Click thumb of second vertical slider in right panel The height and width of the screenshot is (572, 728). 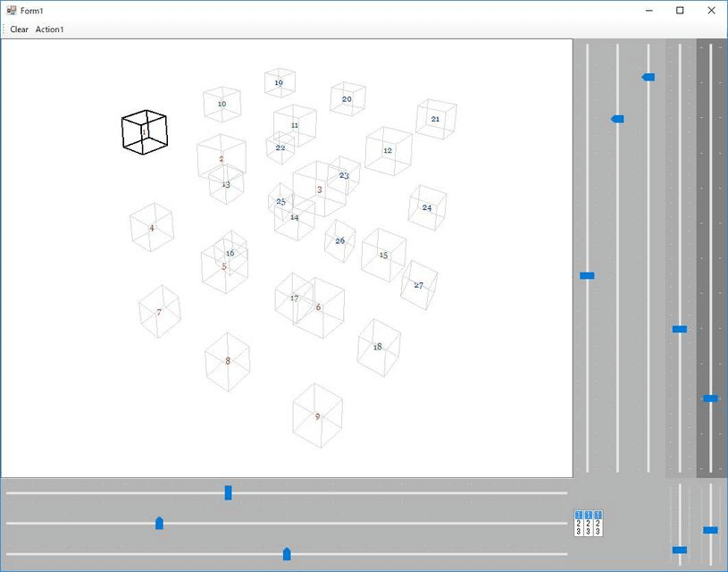[x=617, y=119]
